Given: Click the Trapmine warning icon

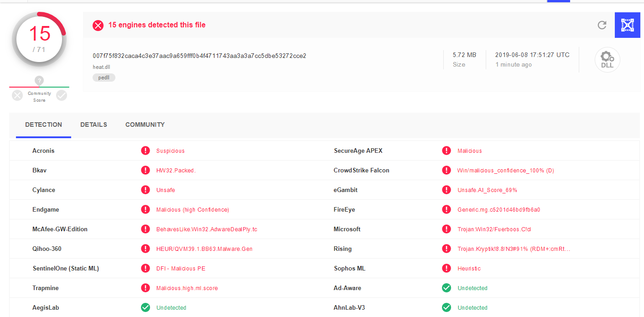Looking at the screenshot, I should click(x=145, y=288).
